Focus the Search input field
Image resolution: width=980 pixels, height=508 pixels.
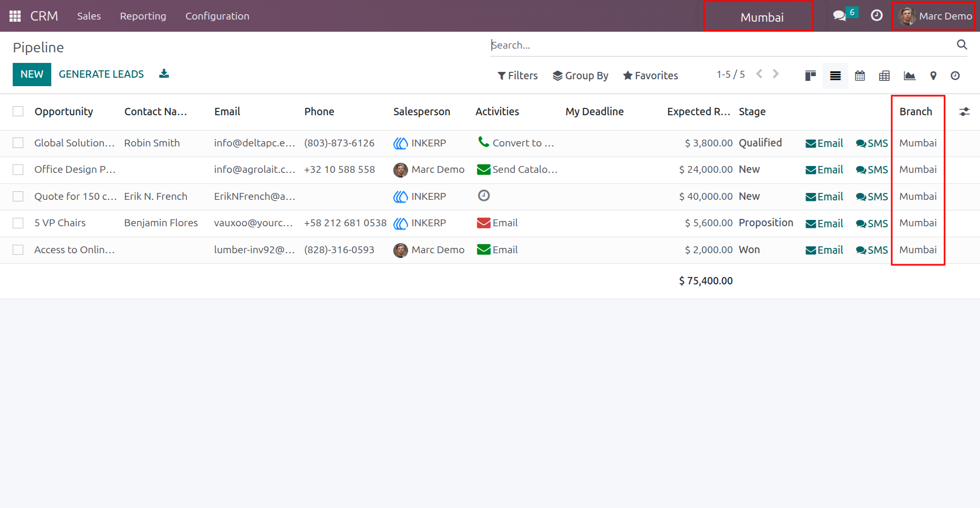pyautogui.click(x=722, y=45)
